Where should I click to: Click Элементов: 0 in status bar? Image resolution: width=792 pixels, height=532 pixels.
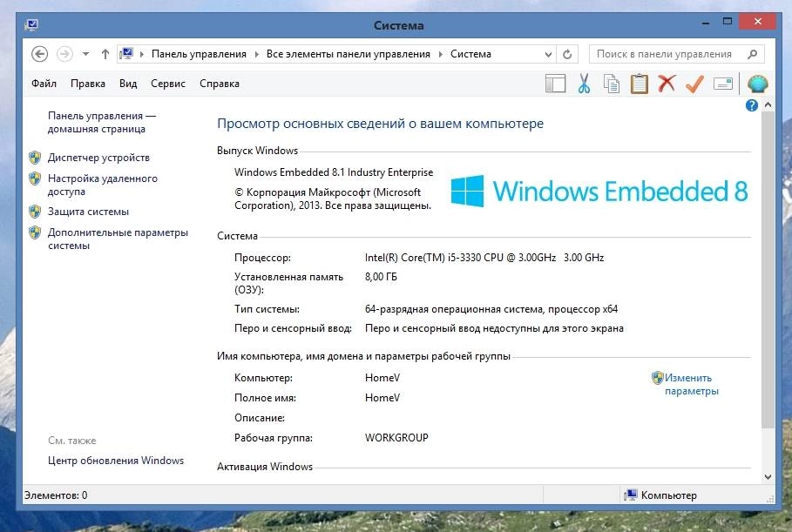click(x=56, y=495)
